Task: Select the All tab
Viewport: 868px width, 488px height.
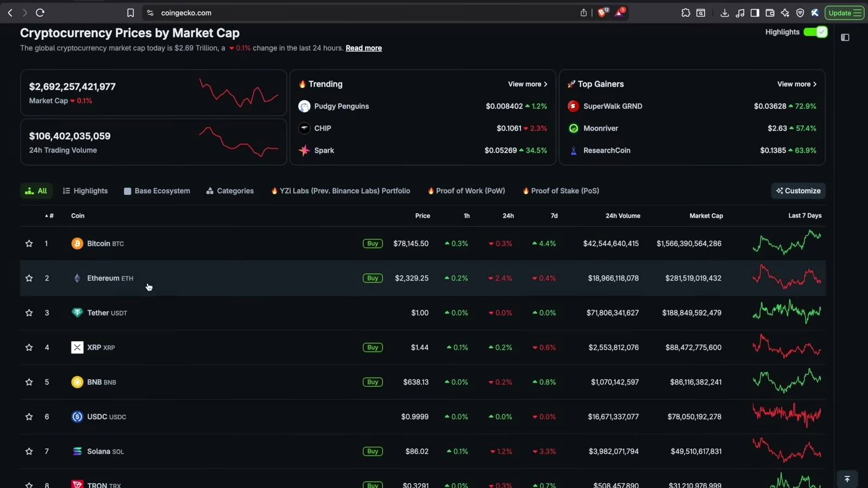Action: tap(36, 191)
